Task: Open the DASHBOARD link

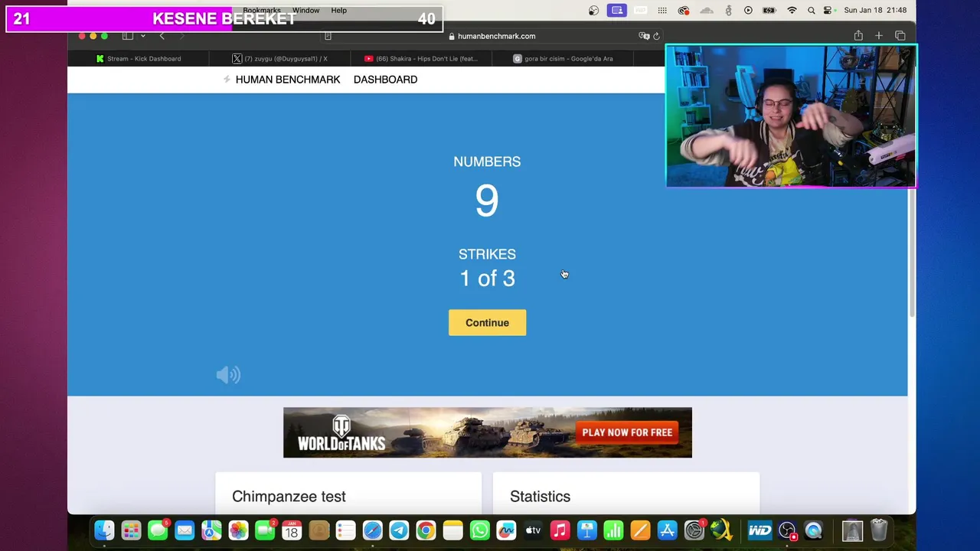Action: [x=385, y=80]
